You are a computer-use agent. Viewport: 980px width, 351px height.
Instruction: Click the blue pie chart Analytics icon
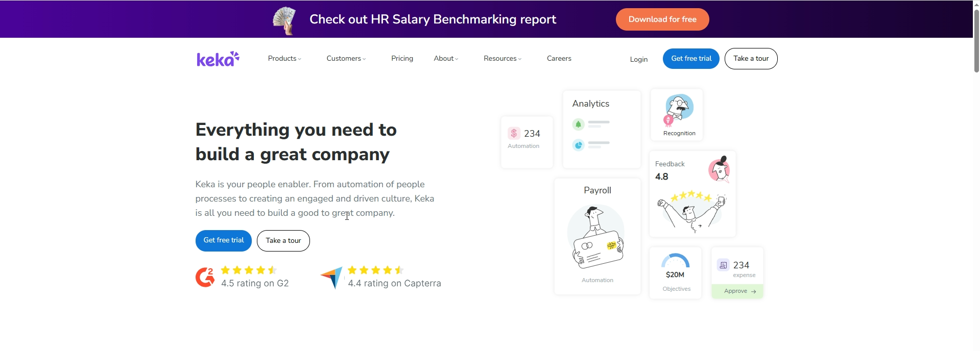tap(578, 145)
